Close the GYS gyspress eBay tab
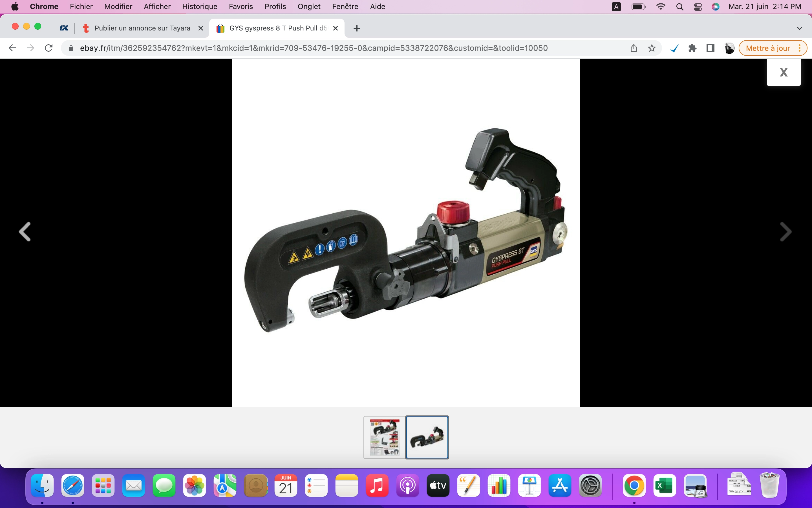 (x=335, y=28)
